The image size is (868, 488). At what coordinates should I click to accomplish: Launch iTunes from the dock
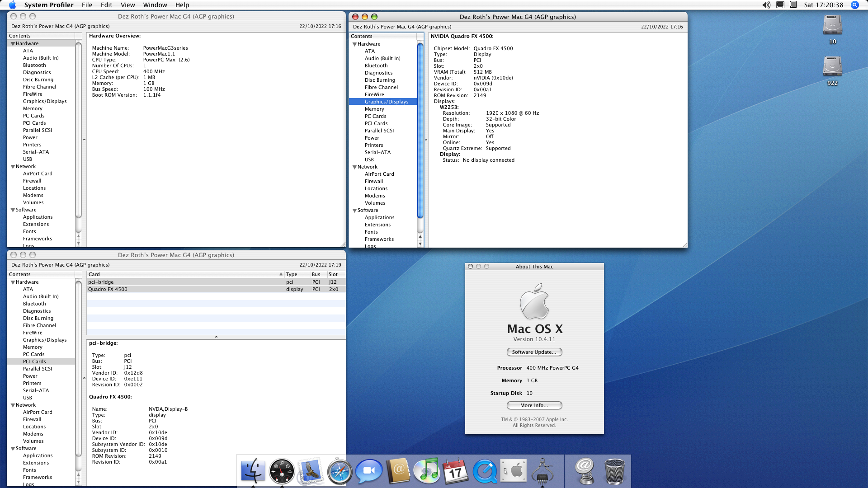pyautogui.click(x=426, y=471)
